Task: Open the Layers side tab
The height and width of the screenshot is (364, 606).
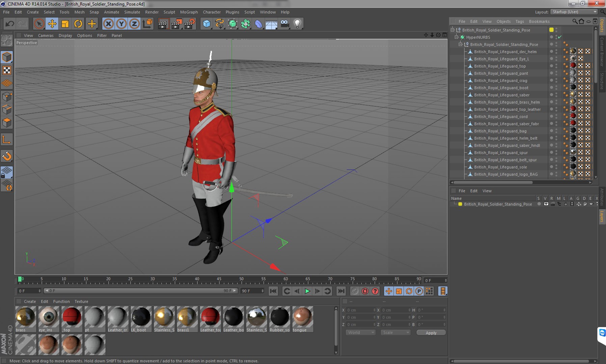Action: click(x=602, y=216)
